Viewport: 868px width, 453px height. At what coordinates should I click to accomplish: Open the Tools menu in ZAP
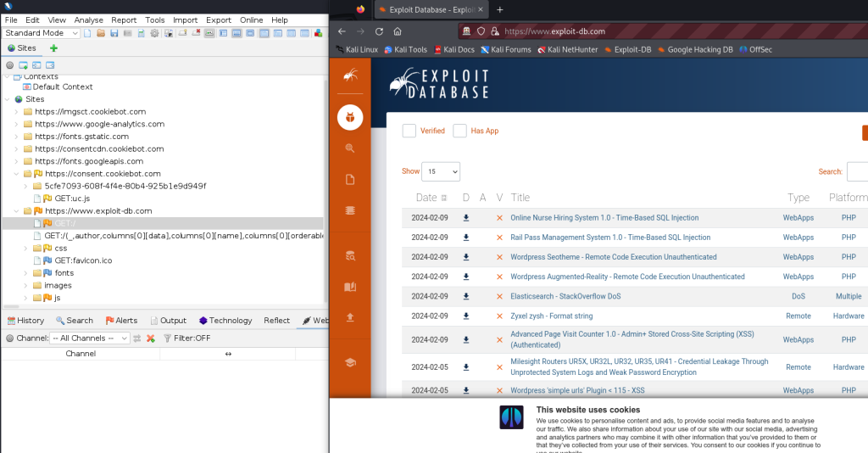pos(155,20)
